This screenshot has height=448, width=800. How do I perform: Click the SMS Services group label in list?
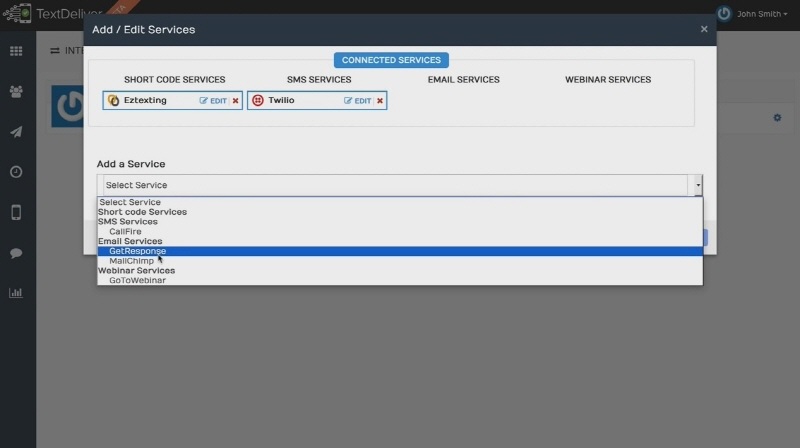tap(128, 221)
